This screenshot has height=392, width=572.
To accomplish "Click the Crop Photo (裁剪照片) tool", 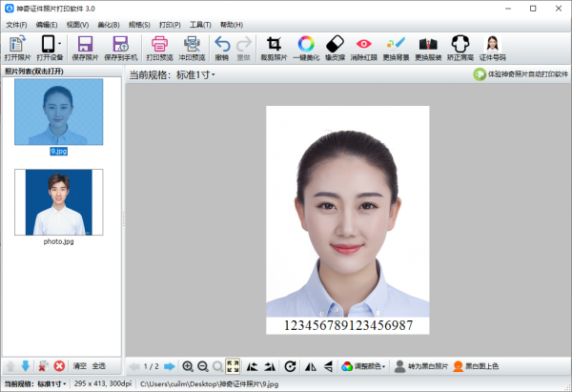I will point(275,49).
